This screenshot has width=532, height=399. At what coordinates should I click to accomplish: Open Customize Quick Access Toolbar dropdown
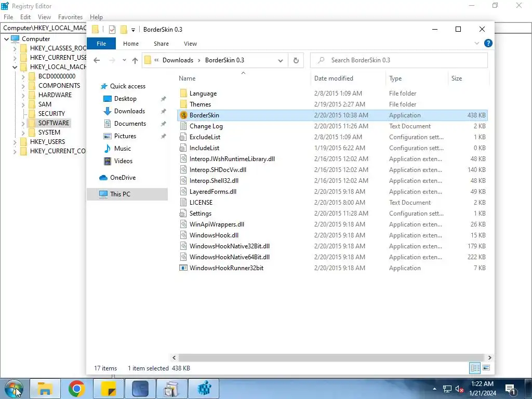[134, 30]
